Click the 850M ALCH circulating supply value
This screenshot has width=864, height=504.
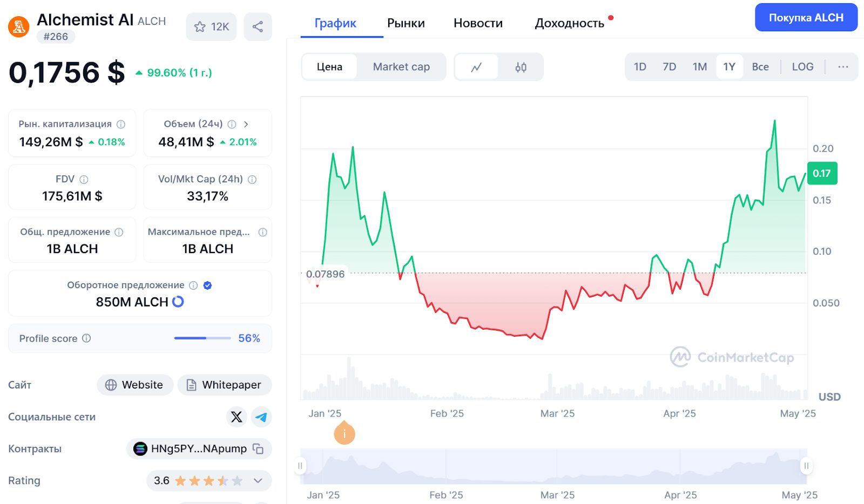(132, 302)
